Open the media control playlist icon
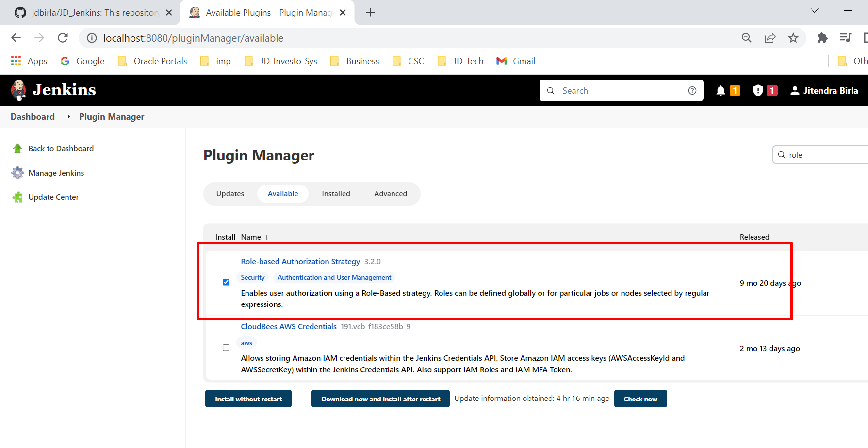Image resolution: width=868 pixels, height=448 pixels. click(845, 38)
